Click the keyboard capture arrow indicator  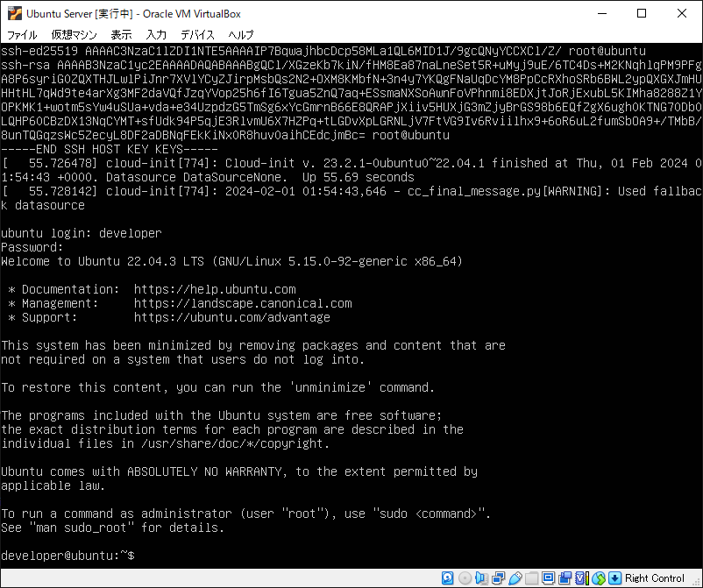coord(615,578)
